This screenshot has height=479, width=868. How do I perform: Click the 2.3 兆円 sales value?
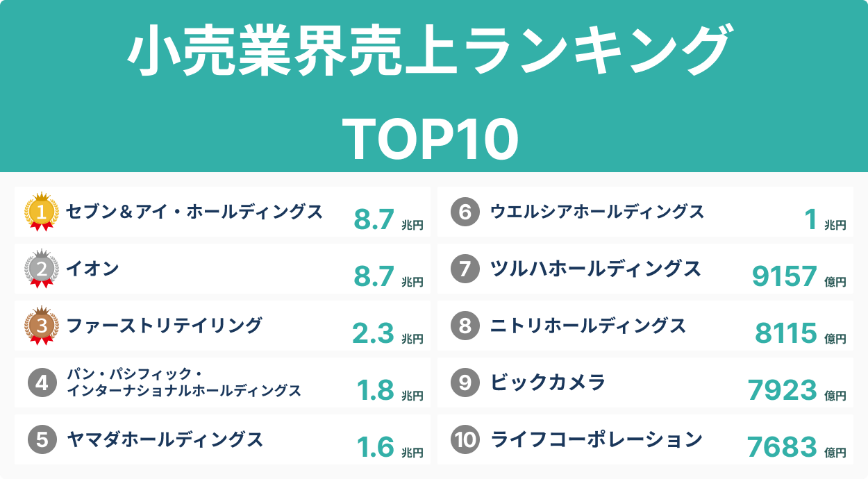pyautogui.click(x=387, y=334)
